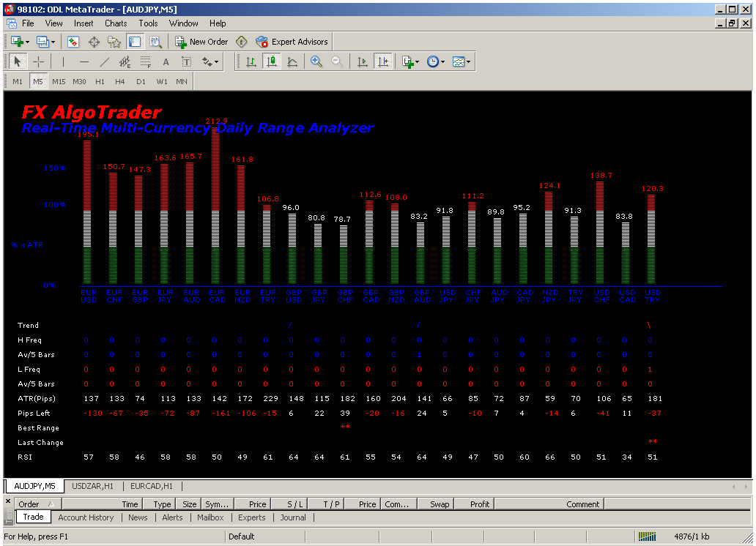Open the Experts terminal tab
The height and width of the screenshot is (546, 756).
[252, 517]
